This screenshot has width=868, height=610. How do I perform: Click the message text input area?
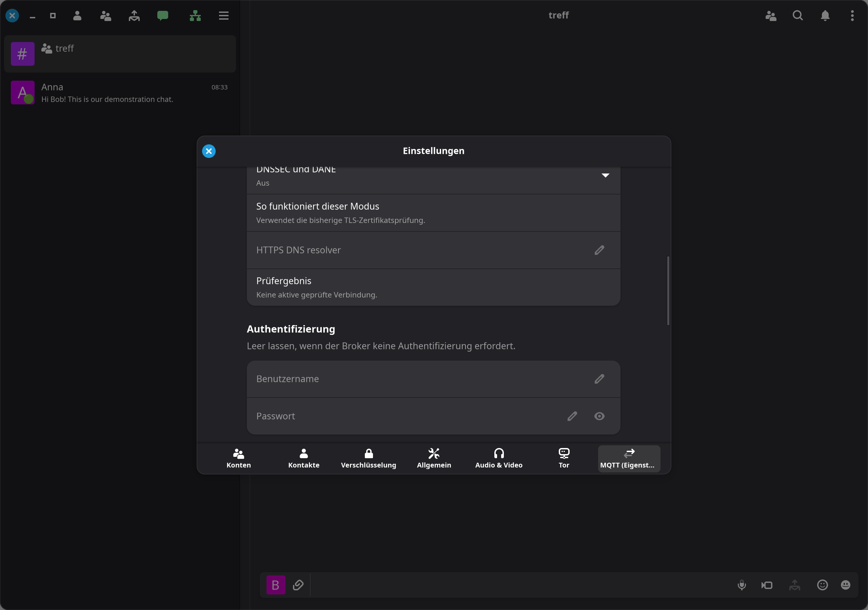coord(522,585)
